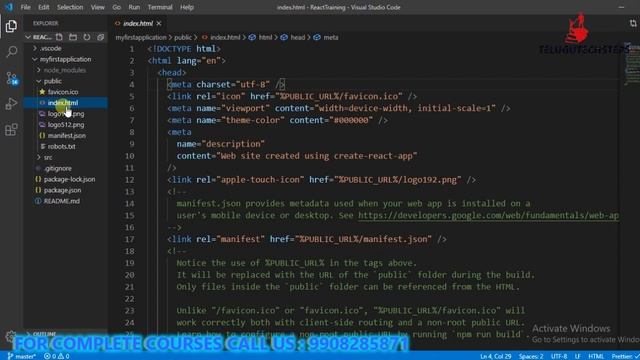Open the Manage gear menu
The height and width of the screenshot is (360, 640).
pos(11,337)
